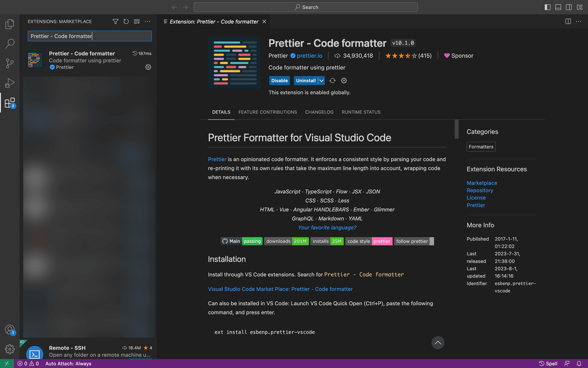Open the Manage gear on the Prettier search result
This screenshot has width=588, height=368.
click(148, 67)
